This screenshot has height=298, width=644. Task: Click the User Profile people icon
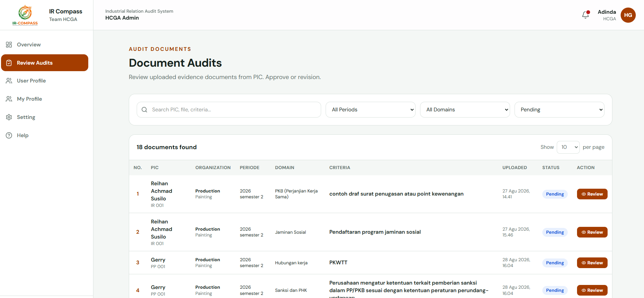point(9,81)
